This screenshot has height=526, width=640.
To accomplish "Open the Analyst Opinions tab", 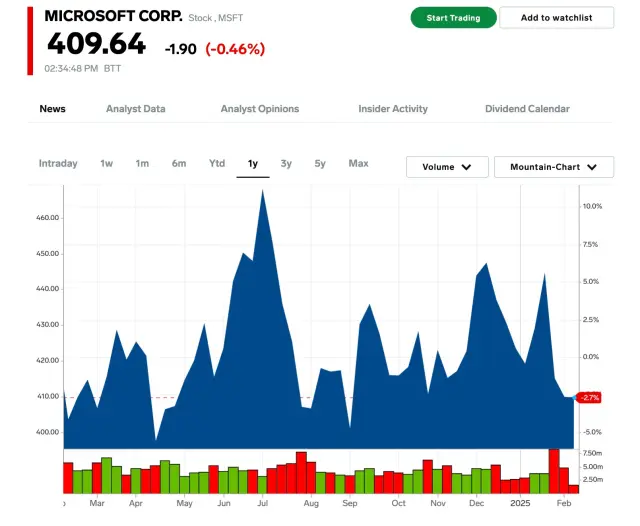I will click(x=260, y=109).
